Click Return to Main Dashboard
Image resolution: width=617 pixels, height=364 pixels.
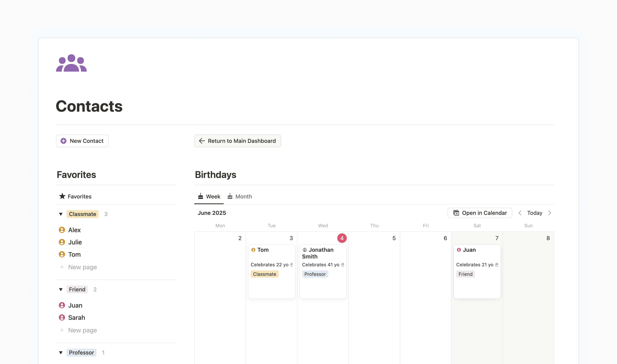coord(237,141)
